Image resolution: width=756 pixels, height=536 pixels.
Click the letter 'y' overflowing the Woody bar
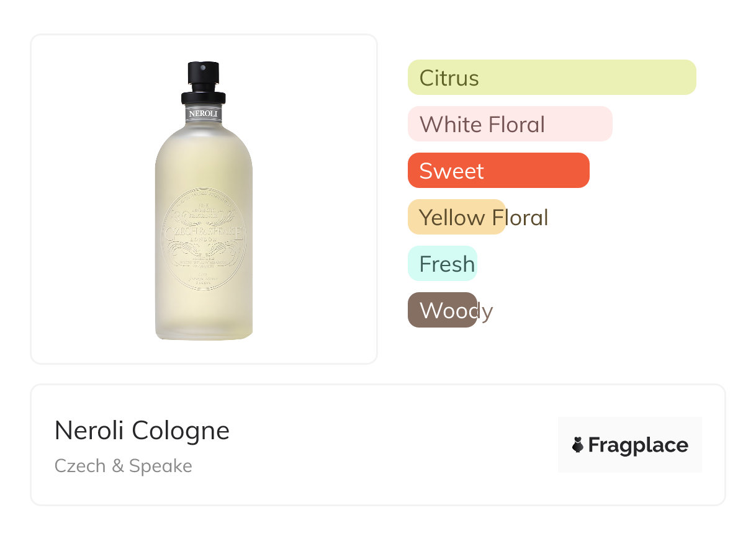[486, 311]
